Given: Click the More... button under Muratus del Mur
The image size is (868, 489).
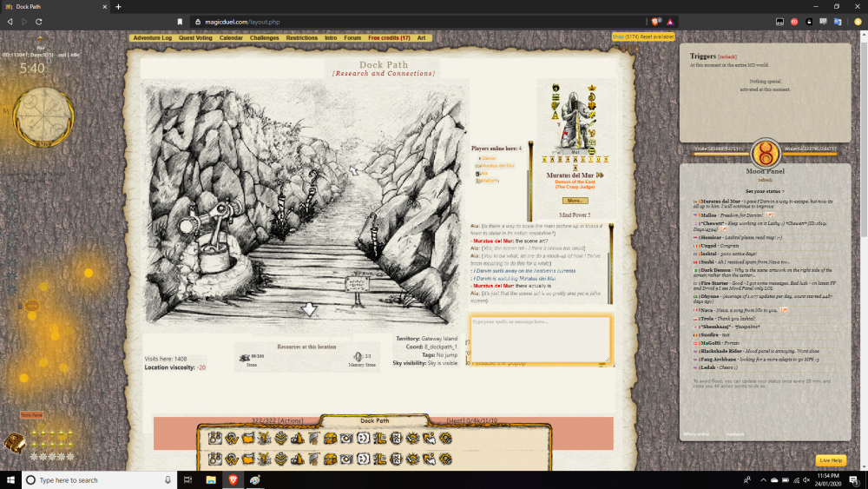Looking at the screenshot, I should pos(574,201).
